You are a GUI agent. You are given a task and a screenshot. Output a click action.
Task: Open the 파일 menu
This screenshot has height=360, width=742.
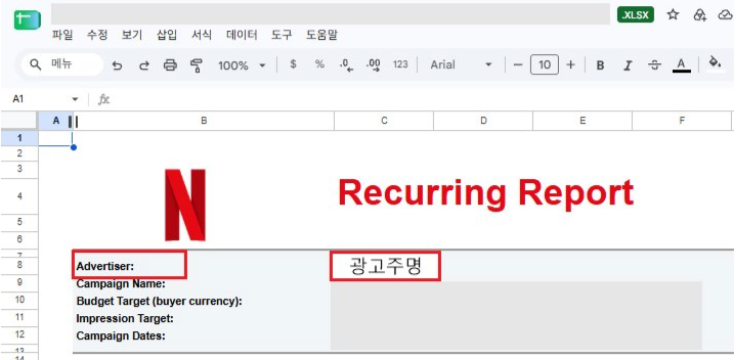click(x=63, y=35)
